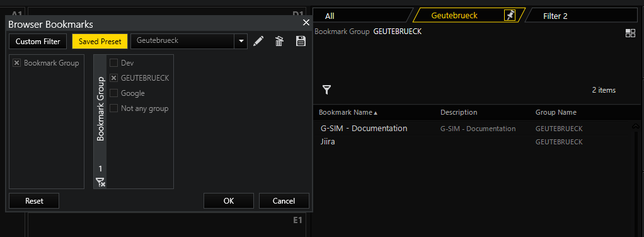
Task: Click the pin icon on Geutebrueck tab
Action: (510, 16)
